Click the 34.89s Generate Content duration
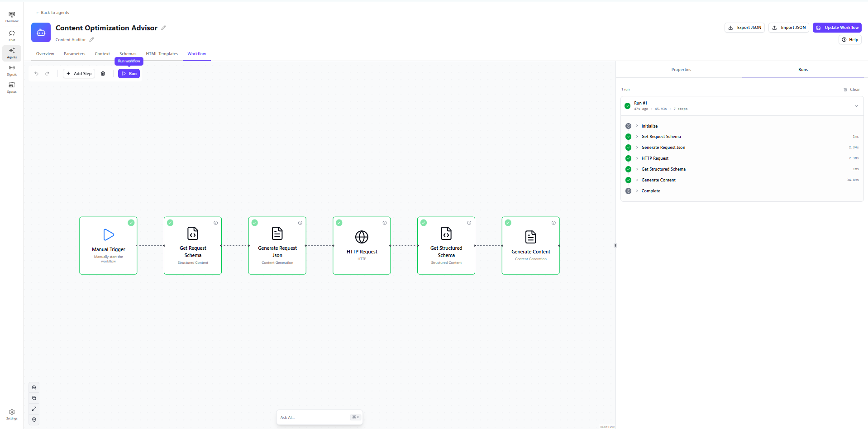Viewport: 868px width, 429px height. (853, 180)
